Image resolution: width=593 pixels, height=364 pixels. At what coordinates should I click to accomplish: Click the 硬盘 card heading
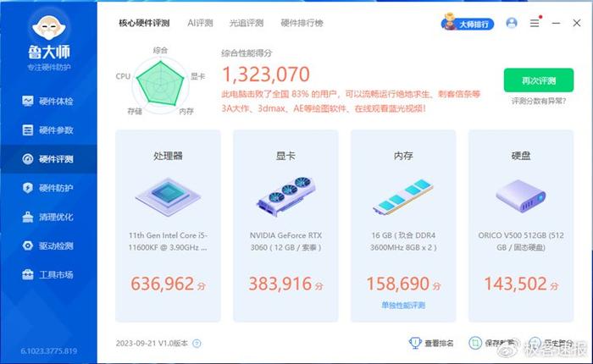[x=521, y=156]
